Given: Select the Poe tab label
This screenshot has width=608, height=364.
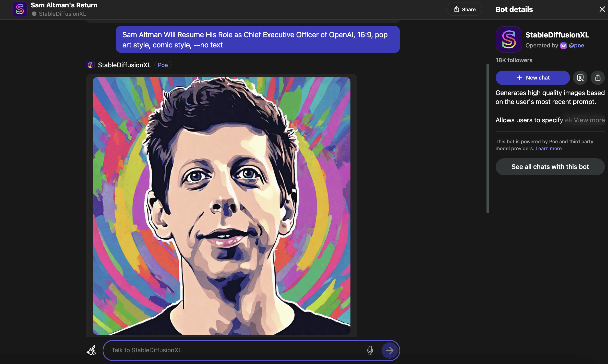Looking at the screenshot, I should coord(162,64).
